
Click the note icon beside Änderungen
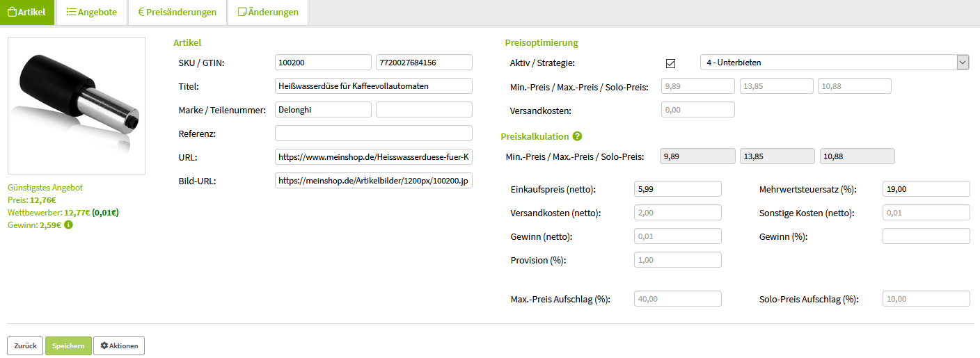(242, 12)
